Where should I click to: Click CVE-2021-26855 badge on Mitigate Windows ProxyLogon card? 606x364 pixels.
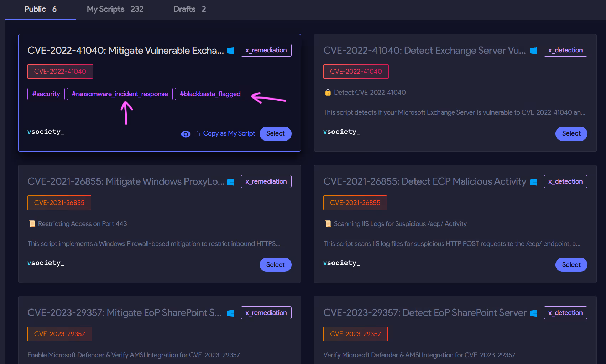tap(59, 203)
